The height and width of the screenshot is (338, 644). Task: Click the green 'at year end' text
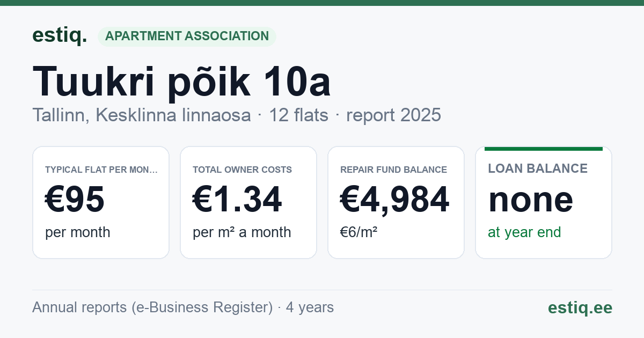click(524, 232)
